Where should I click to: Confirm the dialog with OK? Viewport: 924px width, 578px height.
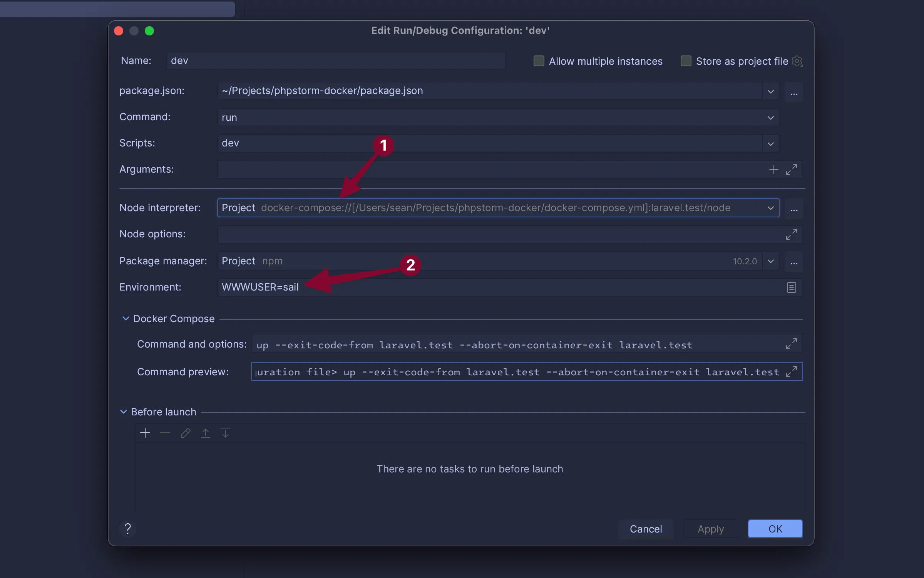coord(775,529)
